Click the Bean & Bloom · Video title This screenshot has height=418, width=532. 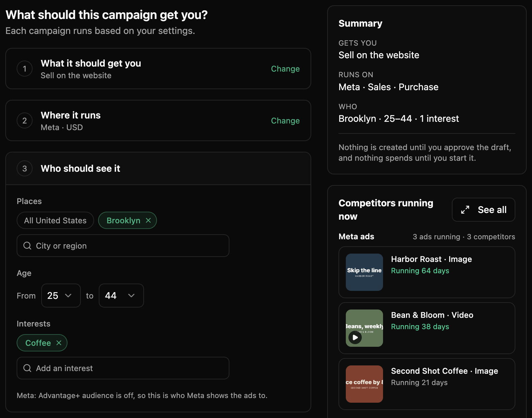click(x=432, y=315)
